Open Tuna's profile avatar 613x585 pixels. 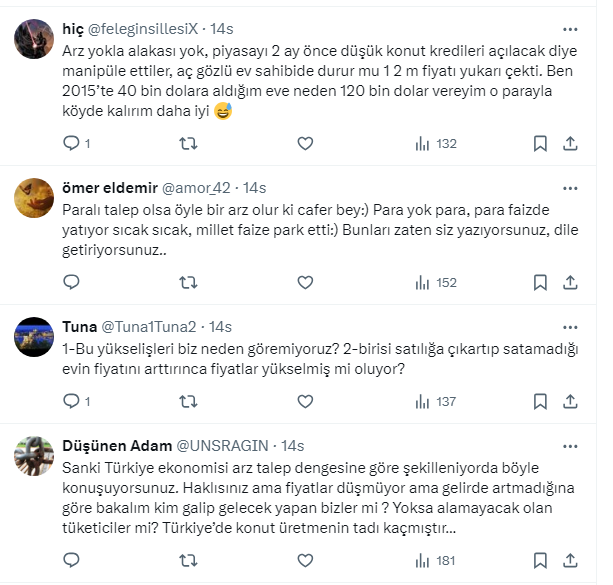point(33,337)
